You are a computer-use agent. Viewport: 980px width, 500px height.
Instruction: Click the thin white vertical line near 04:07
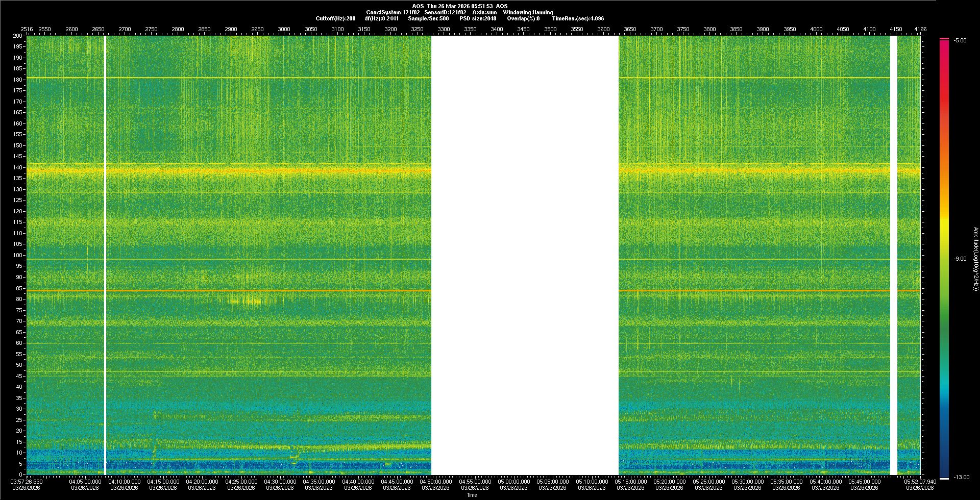[x=105, y=255]
